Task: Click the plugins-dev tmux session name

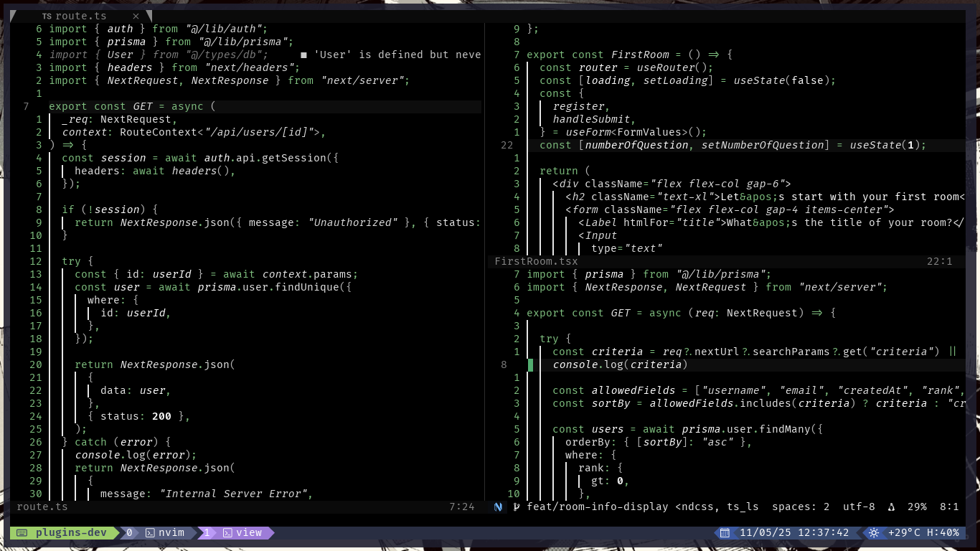Action: (x=71, y=532)
